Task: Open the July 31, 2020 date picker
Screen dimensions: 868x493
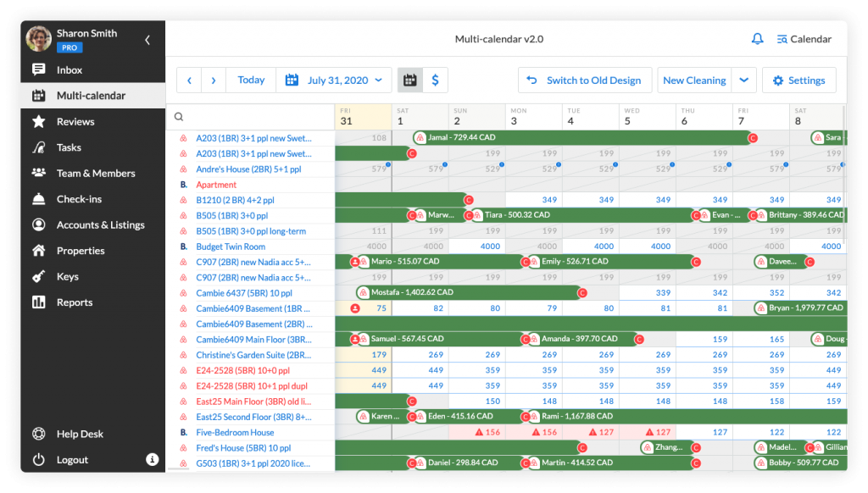Action: tap(334, 80)
